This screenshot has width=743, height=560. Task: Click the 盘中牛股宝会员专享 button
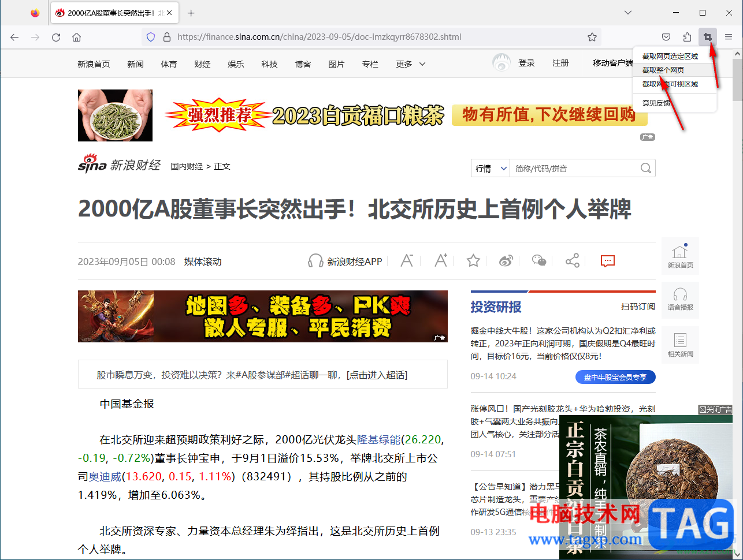click(615, 377)
